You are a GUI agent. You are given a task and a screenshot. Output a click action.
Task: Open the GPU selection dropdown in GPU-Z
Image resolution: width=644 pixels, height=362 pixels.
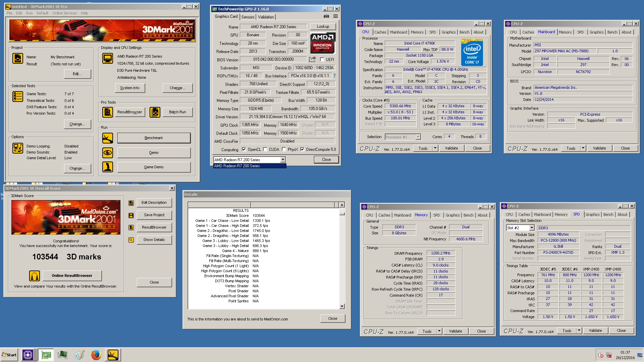point(283,160)
